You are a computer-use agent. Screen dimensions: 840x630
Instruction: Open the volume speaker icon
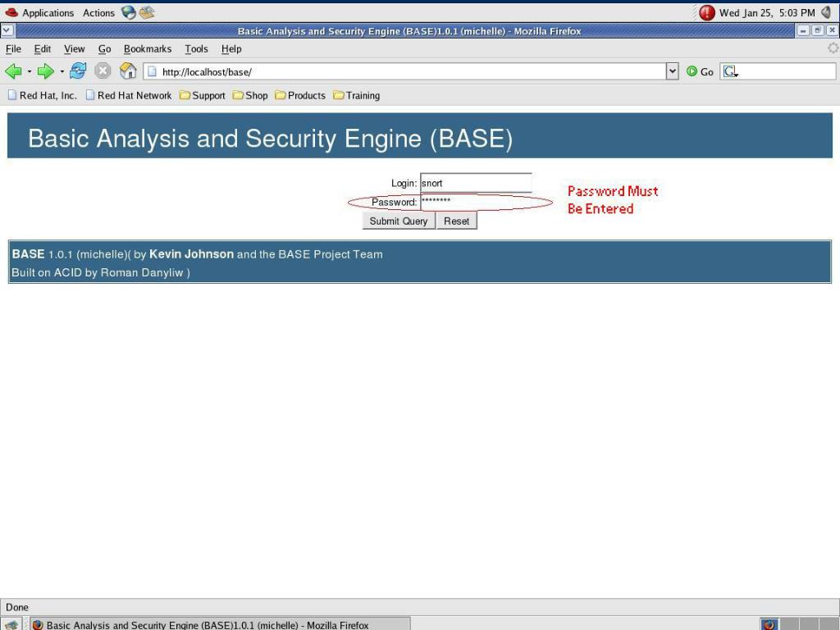point(827,12)
